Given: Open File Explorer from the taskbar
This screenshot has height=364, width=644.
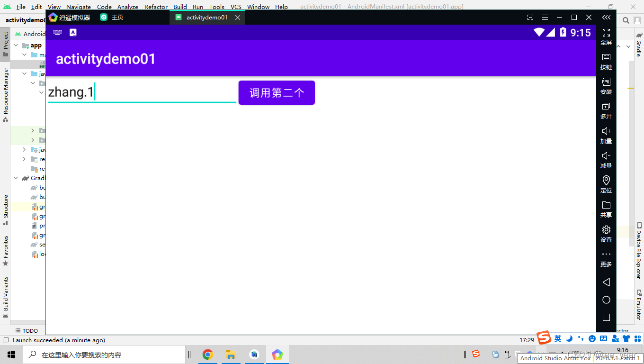Looking at the screenshot, I should 231,355.
